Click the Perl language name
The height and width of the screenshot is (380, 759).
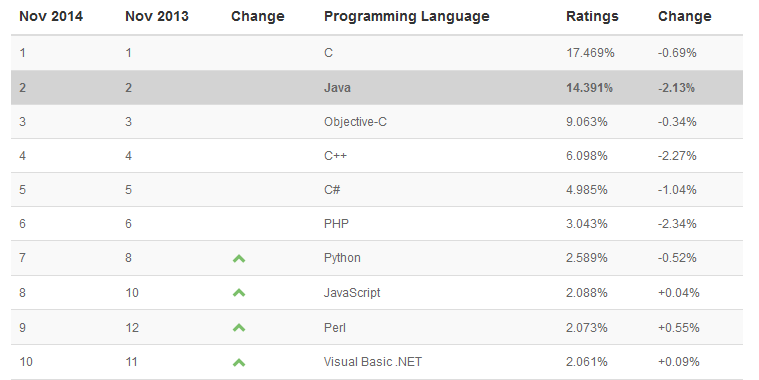pyautogui.click(x=335, y=328)
